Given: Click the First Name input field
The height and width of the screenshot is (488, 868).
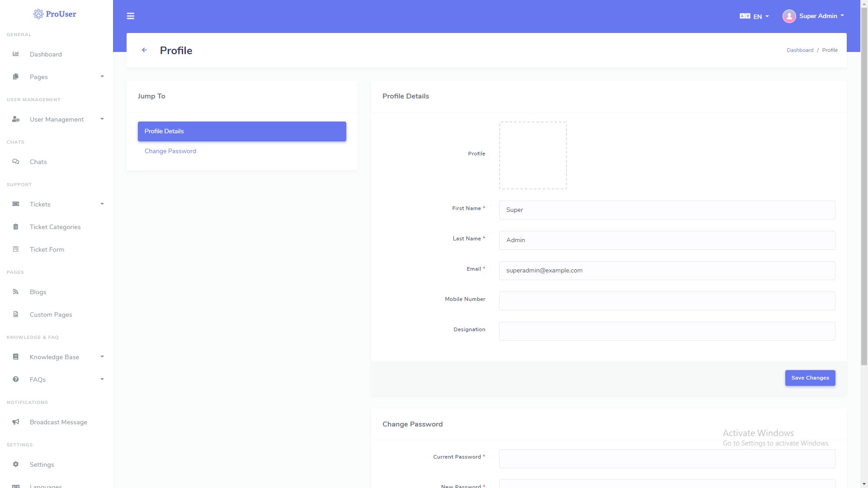Looking at the screenshot, I should (x=667, y=210).
